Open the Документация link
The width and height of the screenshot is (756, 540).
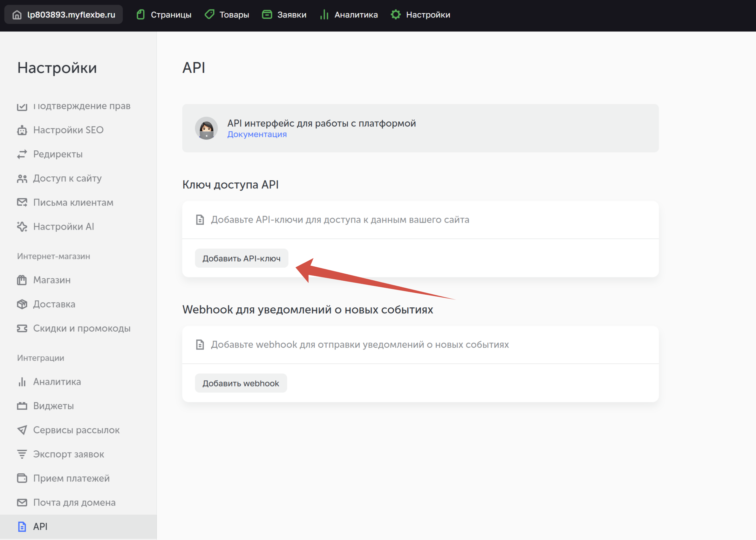(257, 134)
